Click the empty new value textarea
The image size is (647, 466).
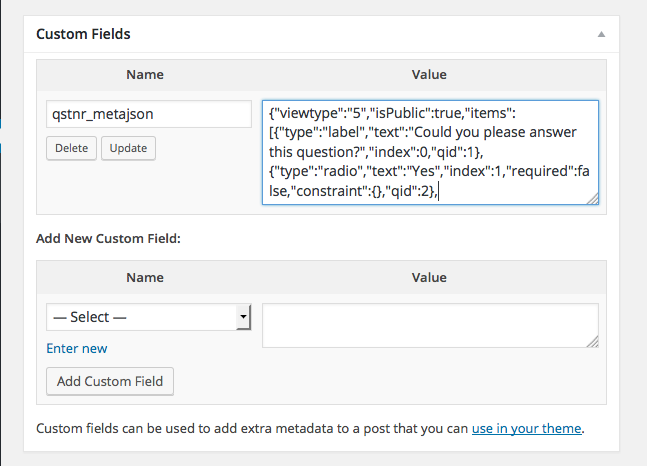[x=430, y=326]
